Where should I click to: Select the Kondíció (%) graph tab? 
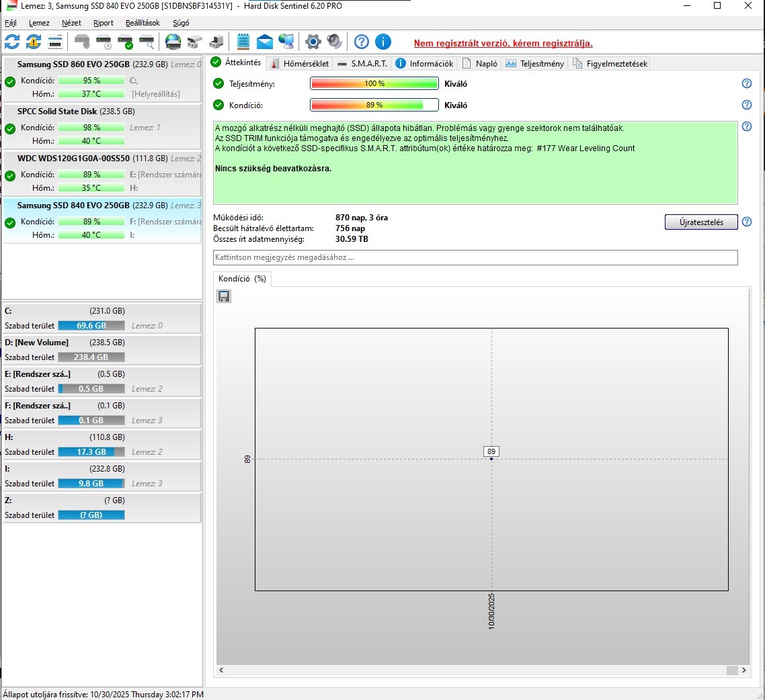click(x=243, y=279)
